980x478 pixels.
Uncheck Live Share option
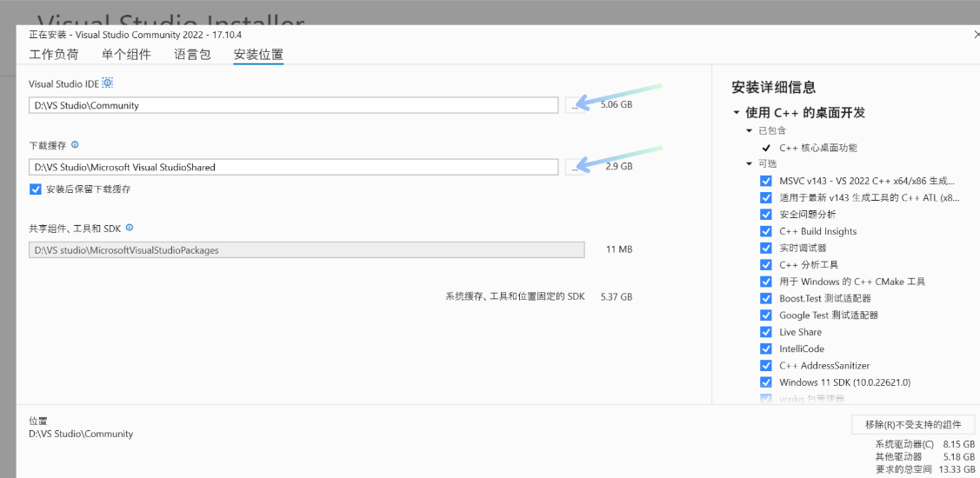coord(765,332)
